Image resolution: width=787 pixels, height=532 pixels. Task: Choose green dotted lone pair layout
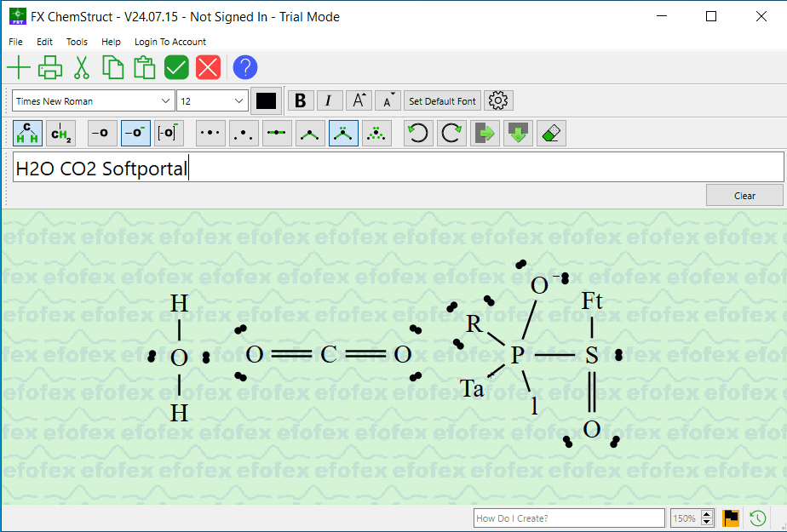pos(376,134)
